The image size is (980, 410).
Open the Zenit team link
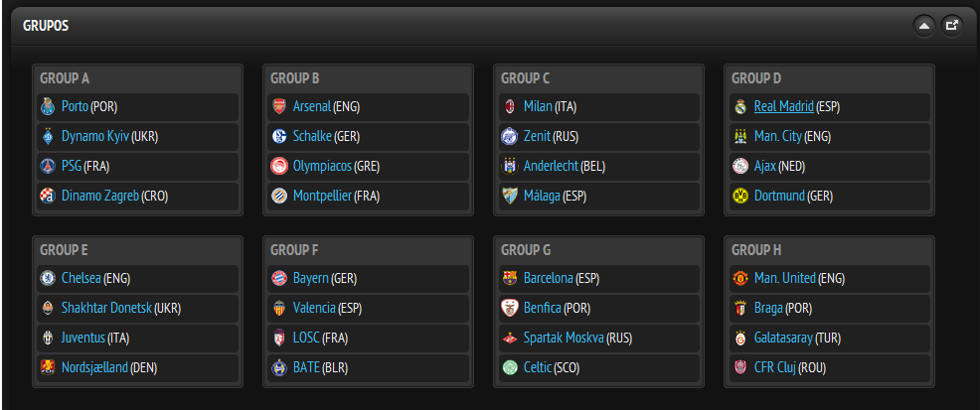click(x=537, y=137)
